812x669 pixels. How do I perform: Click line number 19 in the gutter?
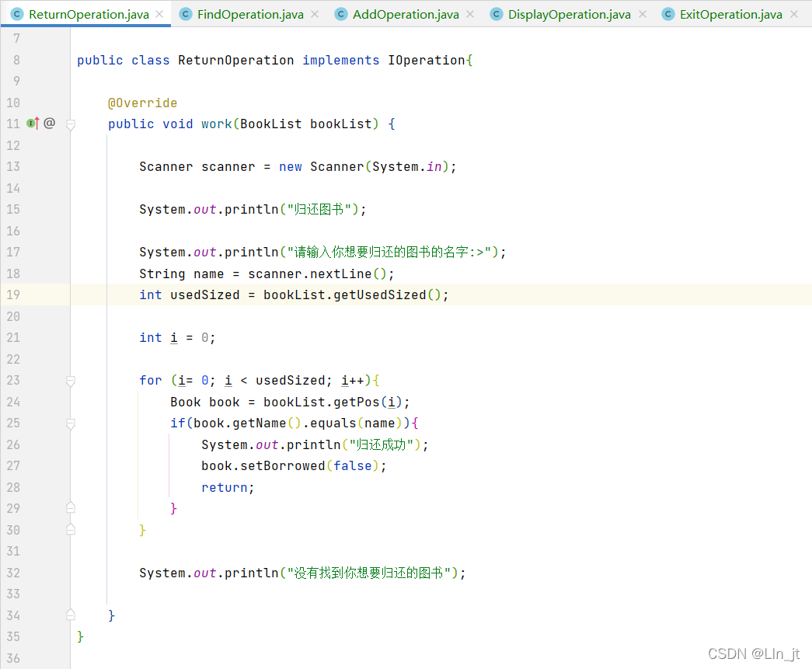13,294
